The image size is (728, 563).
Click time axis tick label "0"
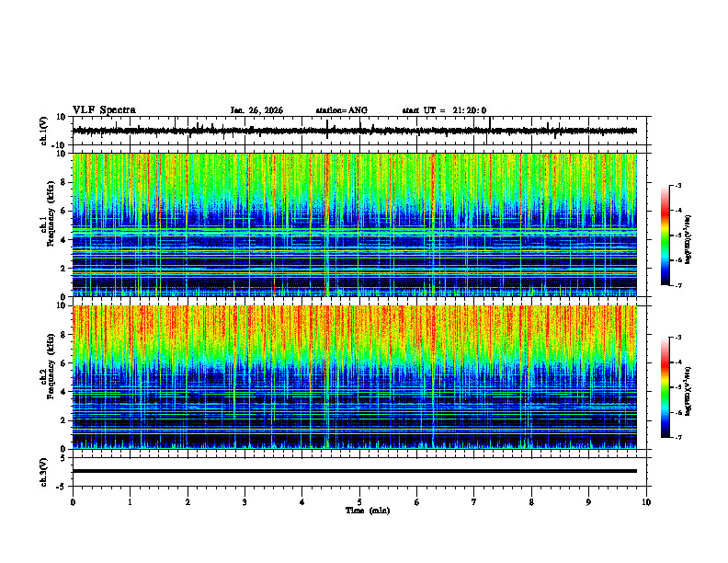click(x=73, y=502)
